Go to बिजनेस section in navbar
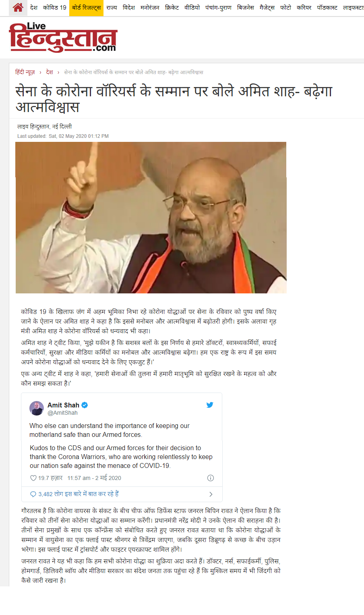364x615 pixels. click(x=245, y=8)
